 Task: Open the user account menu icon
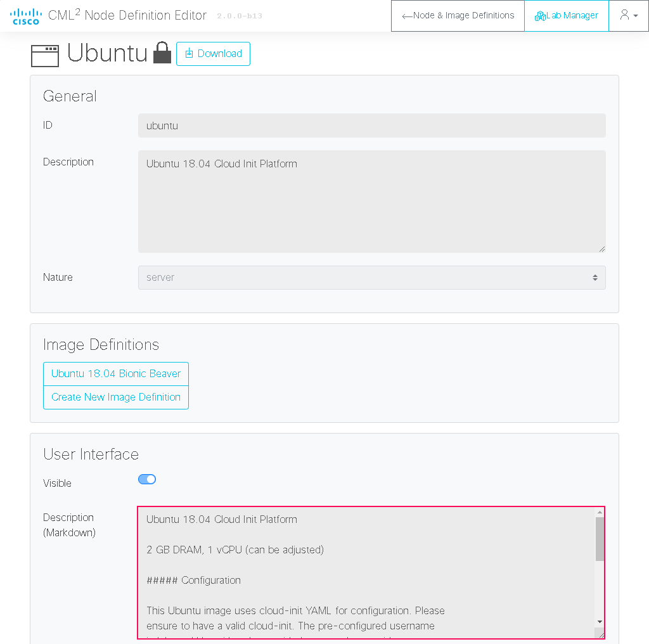point(628,15)
